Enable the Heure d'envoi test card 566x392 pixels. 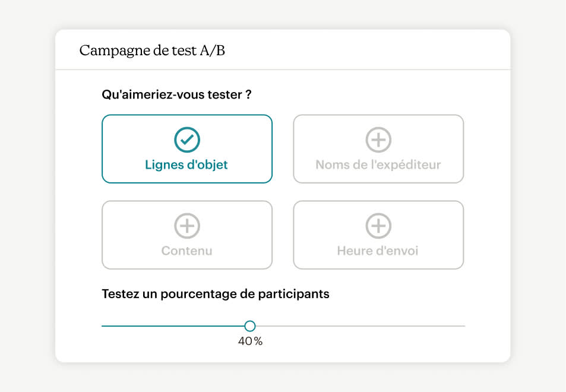[x=378, y=235]
